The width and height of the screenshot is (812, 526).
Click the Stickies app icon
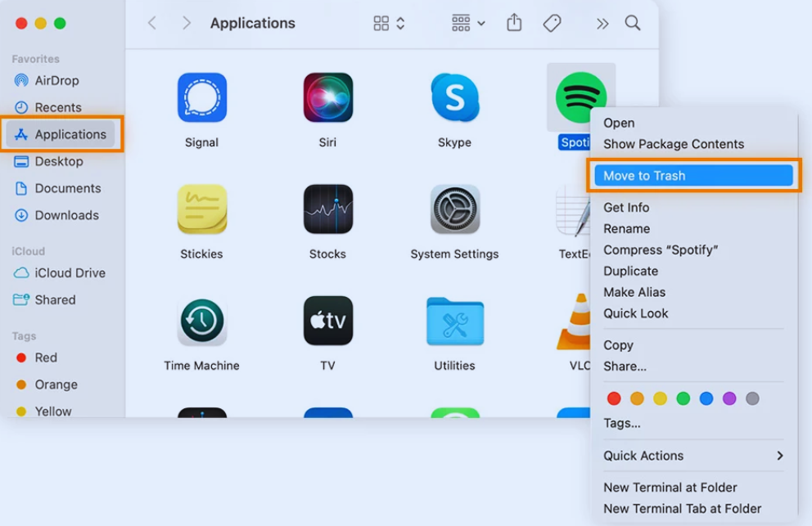pos(202,209)
